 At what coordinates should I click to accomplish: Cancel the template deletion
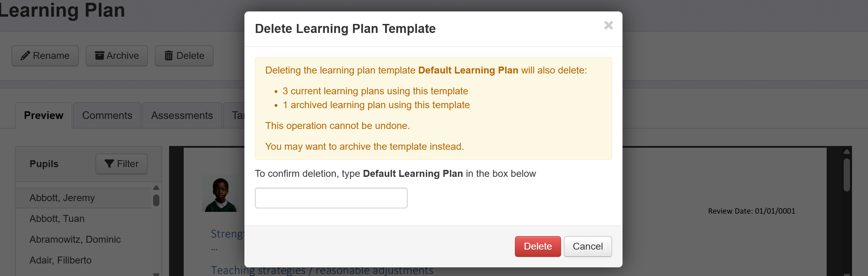588,247
